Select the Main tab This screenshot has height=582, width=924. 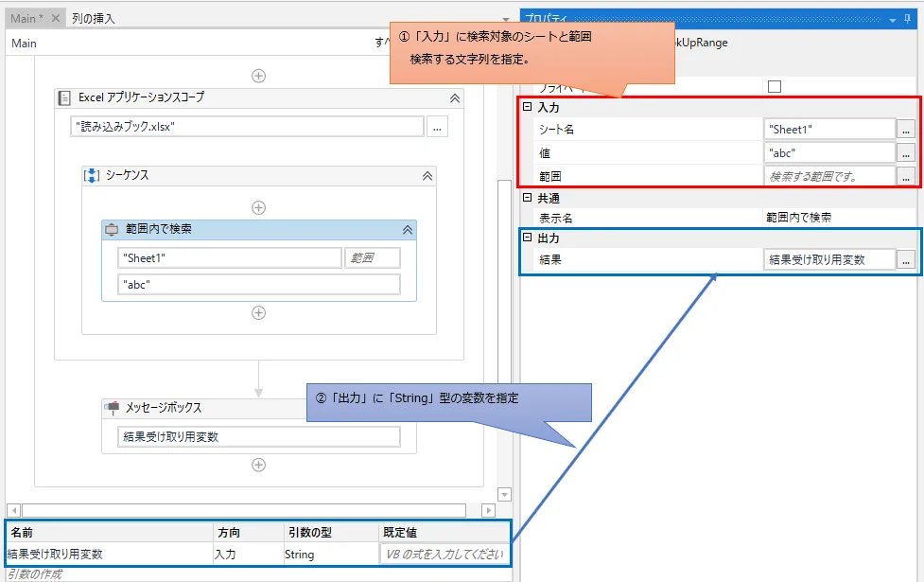tap(25, 16)
